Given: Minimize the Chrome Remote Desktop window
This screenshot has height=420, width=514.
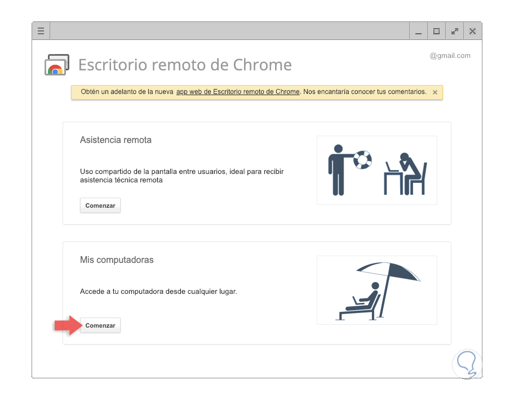Looking at the screenshot, I should pos(418,31).
